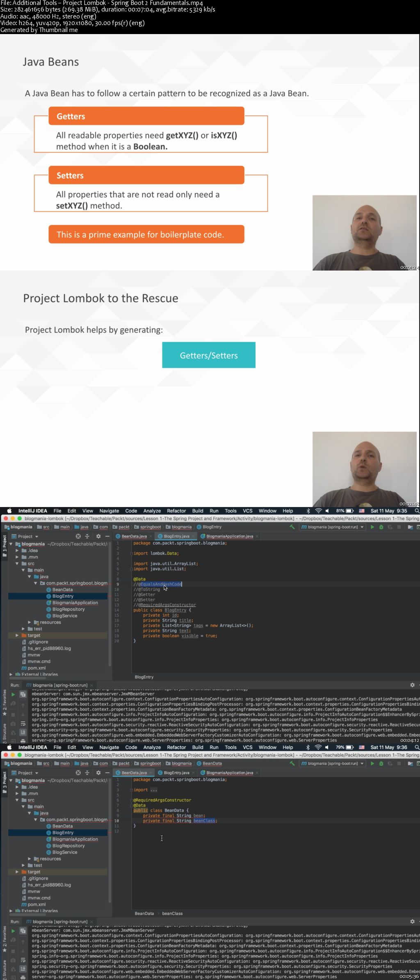Open Project panel gear settings in the lower IntelliJ window
Viewport: 420px width, 980px height.
[98, 773]
